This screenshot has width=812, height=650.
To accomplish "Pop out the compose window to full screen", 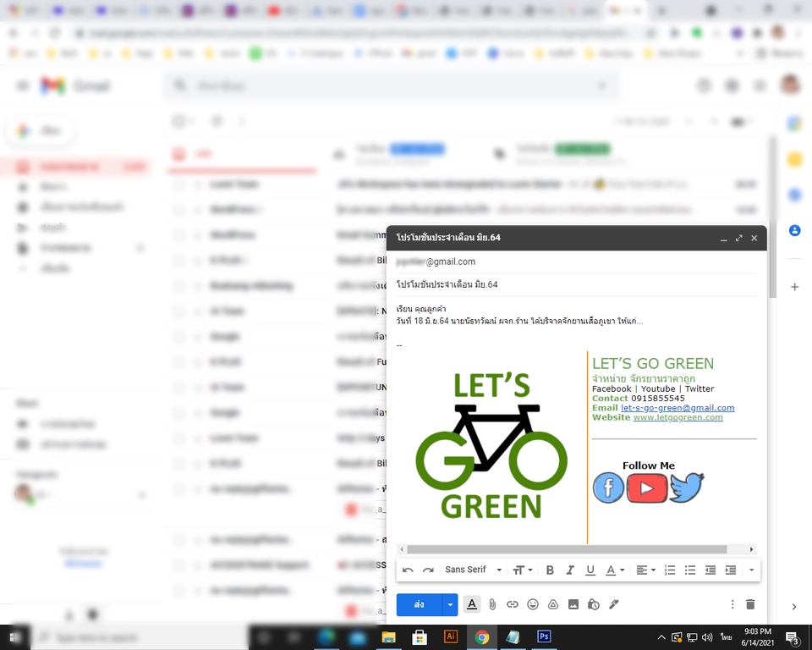I will [739, 238].
